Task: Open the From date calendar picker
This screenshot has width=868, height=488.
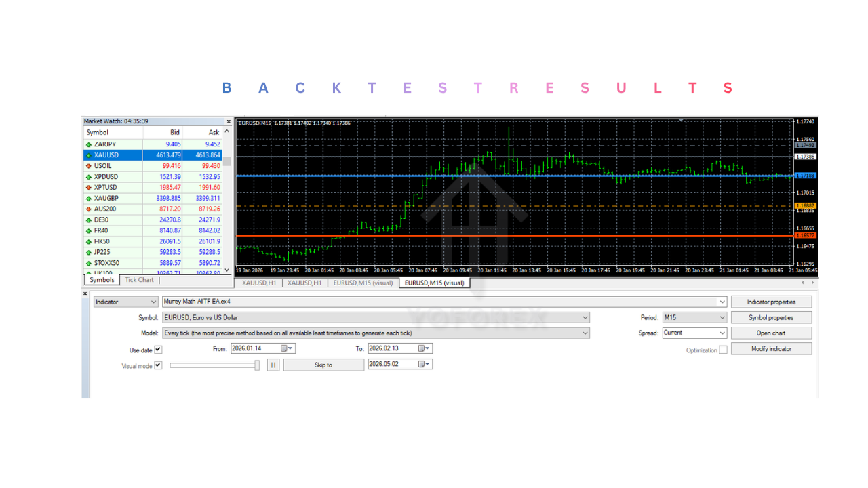Action: click(x=288, y=348)
